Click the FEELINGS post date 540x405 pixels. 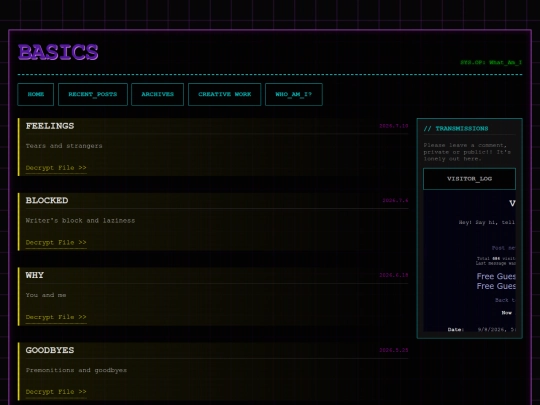[x=394, y=126]
